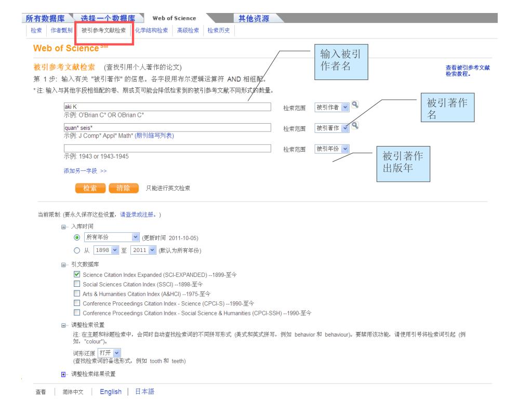Switch to the 所有数据库 tab
The image size is (532, 399).
46,18
